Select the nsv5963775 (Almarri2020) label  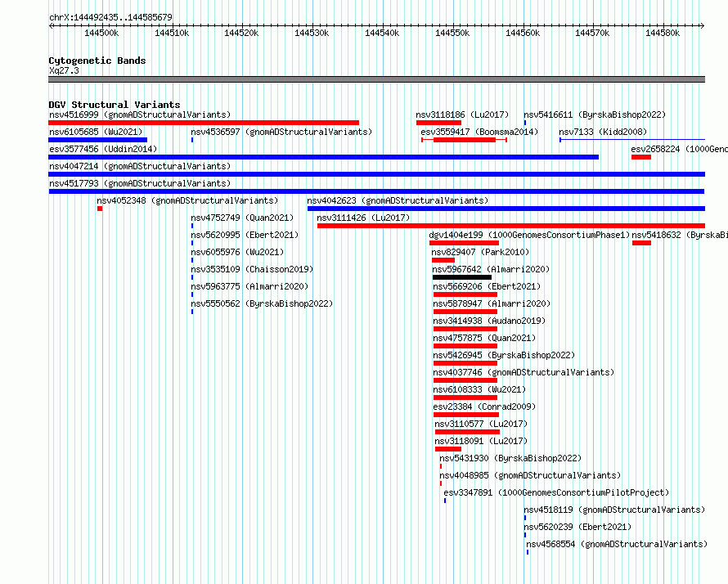pyautogui.click(x=249, y=286)
